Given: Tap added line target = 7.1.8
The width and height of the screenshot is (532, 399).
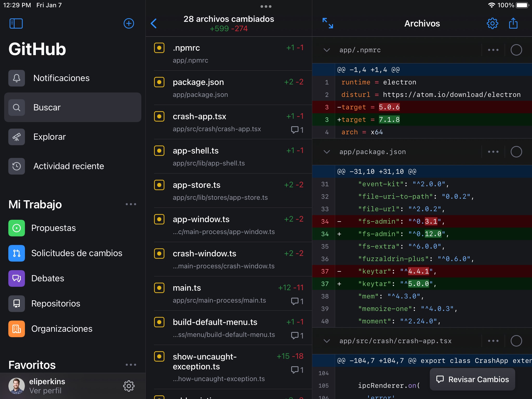Looking at the screenshot, I should pyautogui.click(x=422, y=119).
